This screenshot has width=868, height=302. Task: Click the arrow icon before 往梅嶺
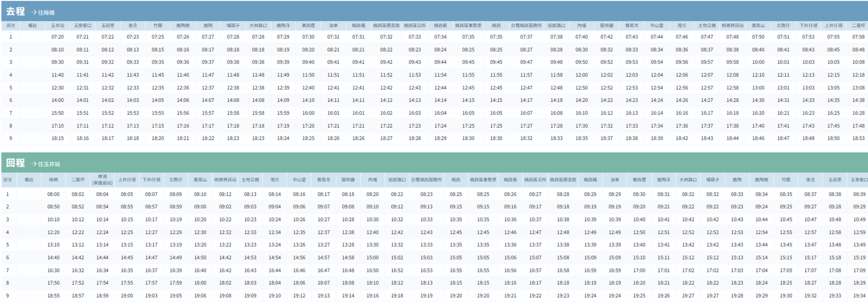click(x=34, y=13)
